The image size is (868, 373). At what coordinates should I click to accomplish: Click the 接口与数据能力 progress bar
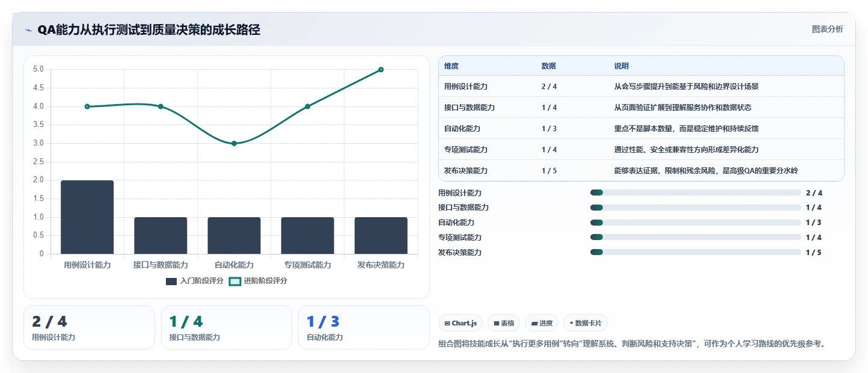pyautogui.click(x=695, y=208)
